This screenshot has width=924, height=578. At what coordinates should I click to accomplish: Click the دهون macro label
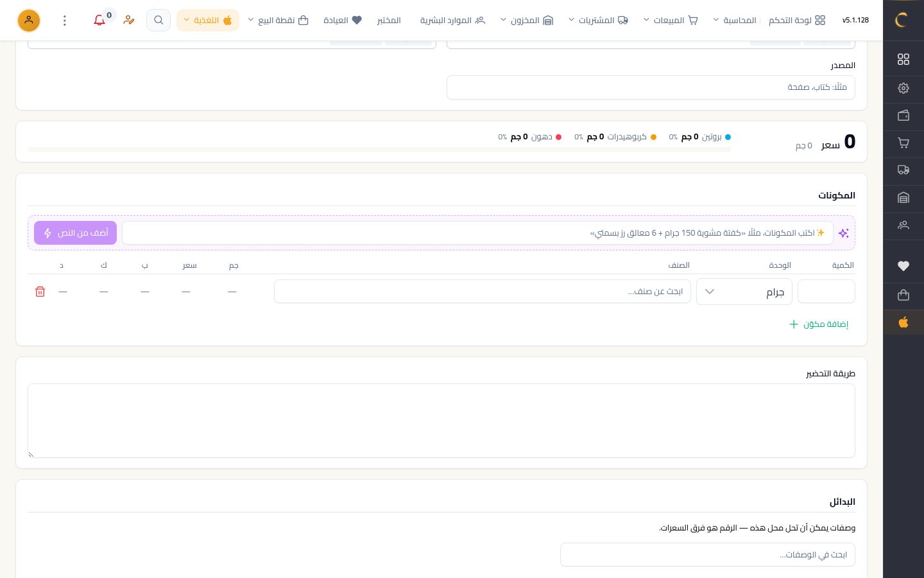click(542, 137)
